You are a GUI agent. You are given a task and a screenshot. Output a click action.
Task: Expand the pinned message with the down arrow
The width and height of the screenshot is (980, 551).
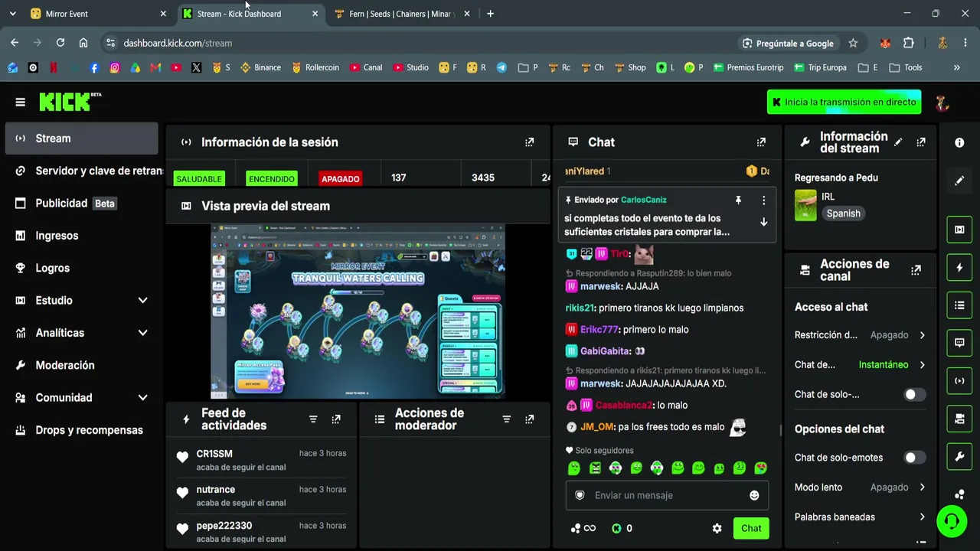(x=763, y=222)
